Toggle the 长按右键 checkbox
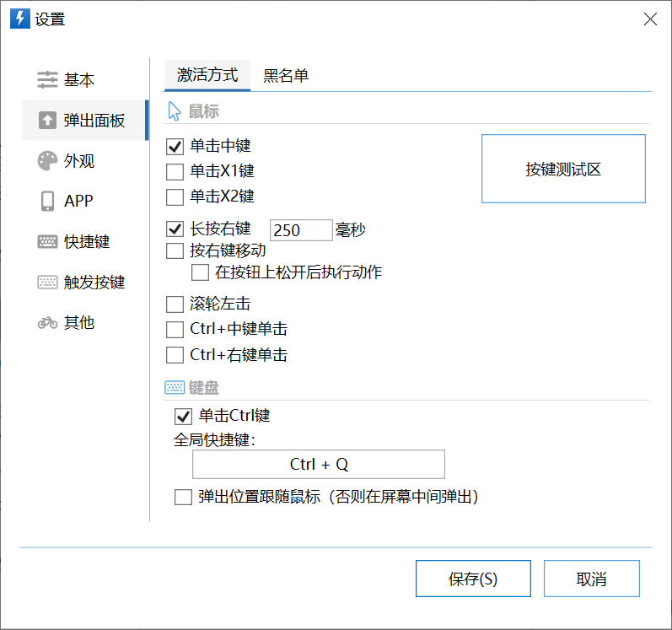Image resolution: width=672 pixels, height=630 pixels. coord(175,229)
